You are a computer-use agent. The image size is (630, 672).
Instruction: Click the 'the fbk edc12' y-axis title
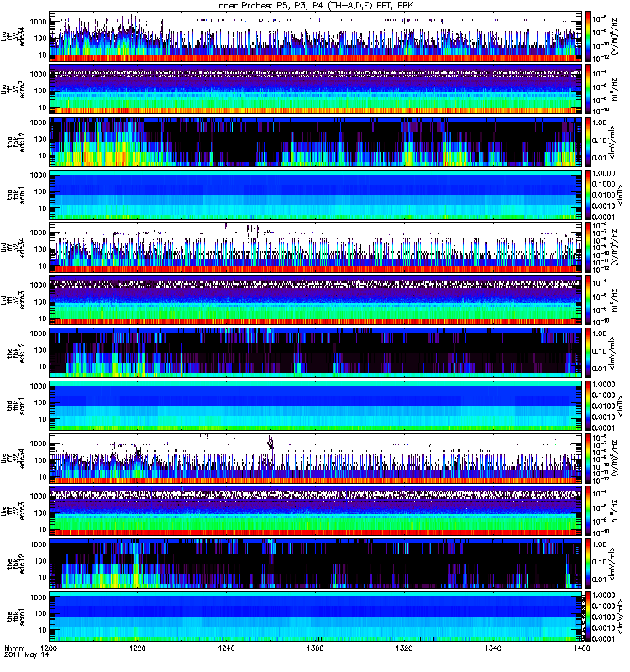(16, 564)
